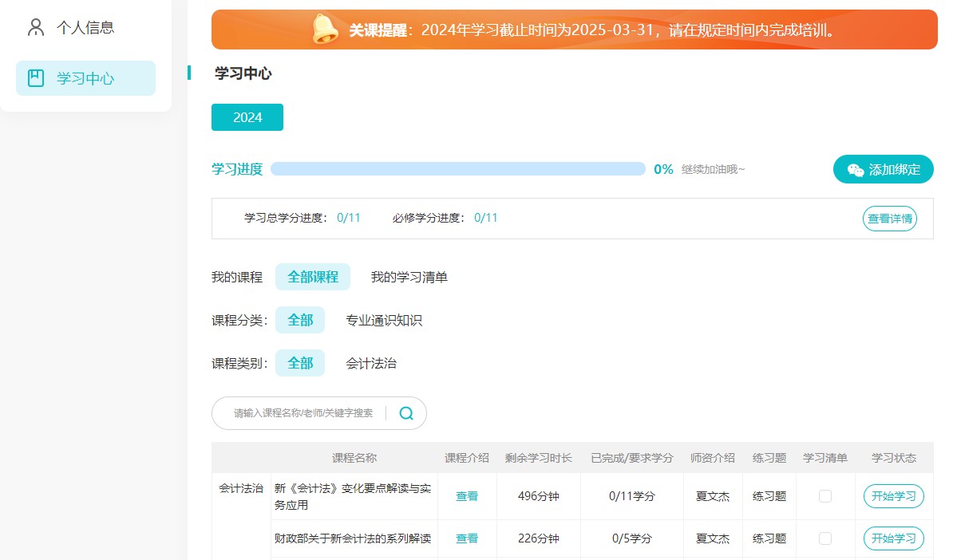This screenshot has height=560, width=953.
Task: Select the bookmark icon next to 学习中心
Action: click(x=34, y=77)
